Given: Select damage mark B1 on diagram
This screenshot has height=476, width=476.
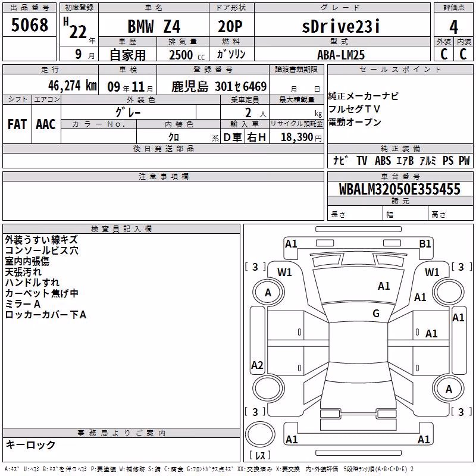Looking at the screenshot, I should 425,244.
